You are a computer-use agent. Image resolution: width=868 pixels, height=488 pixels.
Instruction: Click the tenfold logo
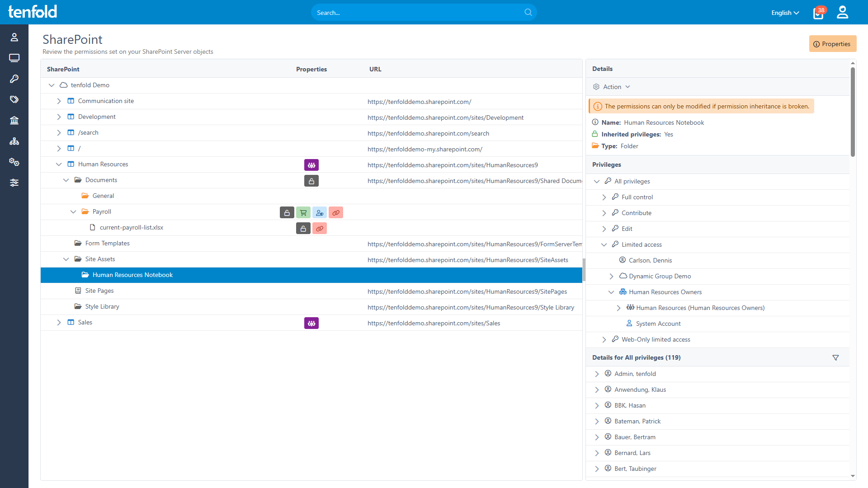pyautogui.click(x=33, y=12)
